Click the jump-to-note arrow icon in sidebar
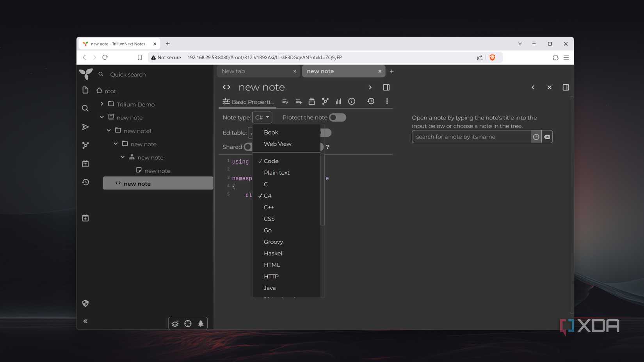644x362 pixels. [x=85, y=127]
